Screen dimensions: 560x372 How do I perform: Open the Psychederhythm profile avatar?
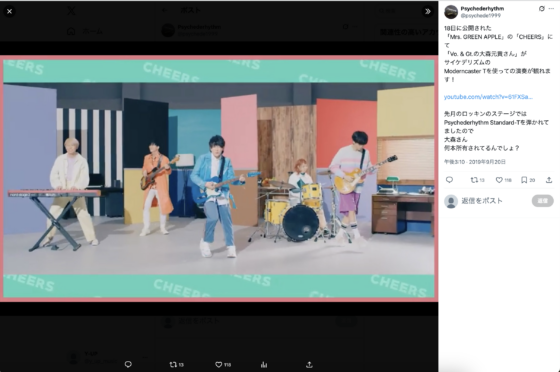click(x=451, y=12)
